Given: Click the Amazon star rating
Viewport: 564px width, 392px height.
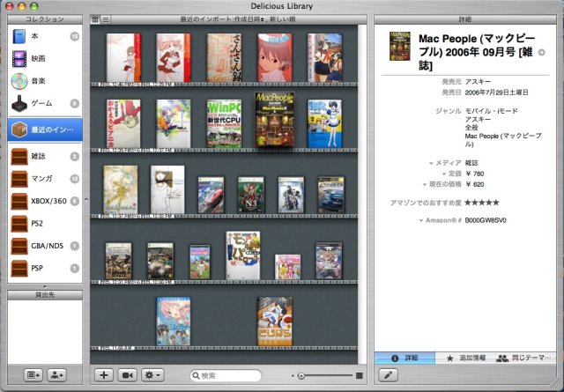Looking at the screenshot, I should 482,203.
